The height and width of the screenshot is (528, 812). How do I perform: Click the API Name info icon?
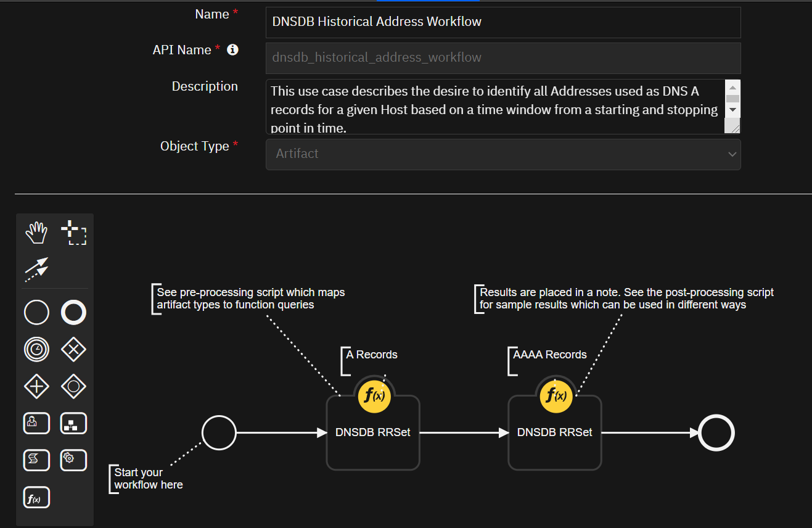pyautogui.click(x=232, y=50)
